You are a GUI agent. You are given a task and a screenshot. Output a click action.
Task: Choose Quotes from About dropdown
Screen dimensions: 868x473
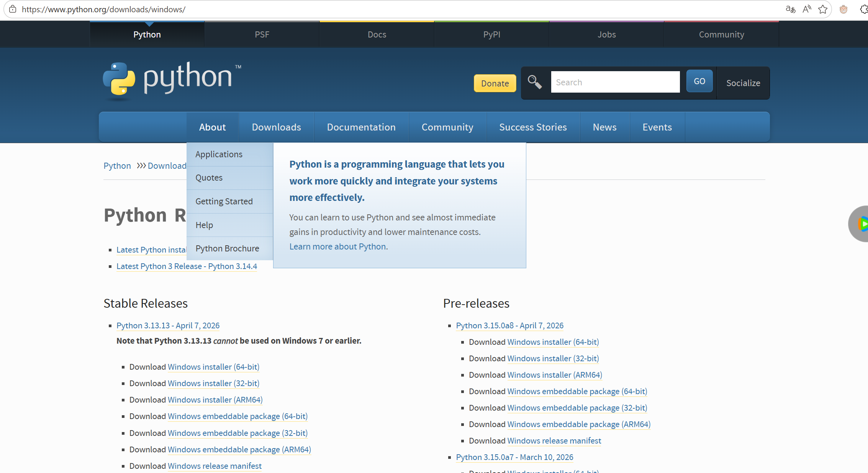click(230, 178)
